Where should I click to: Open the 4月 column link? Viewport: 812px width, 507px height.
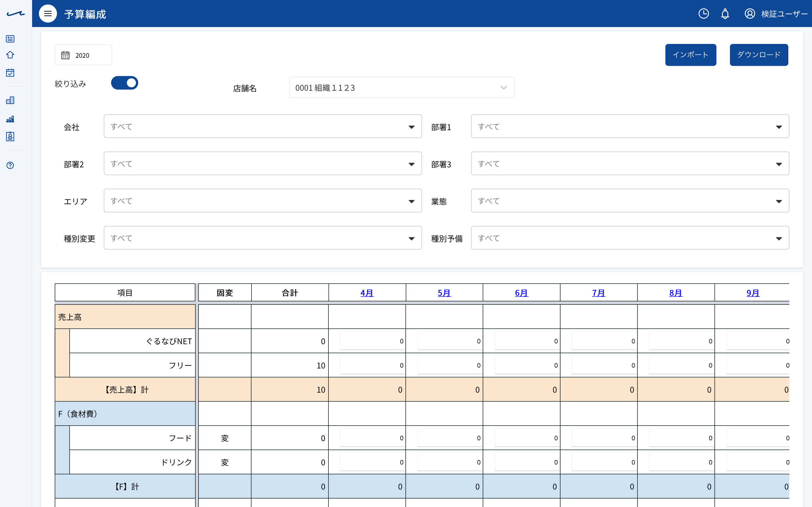(x=367, y=293)
